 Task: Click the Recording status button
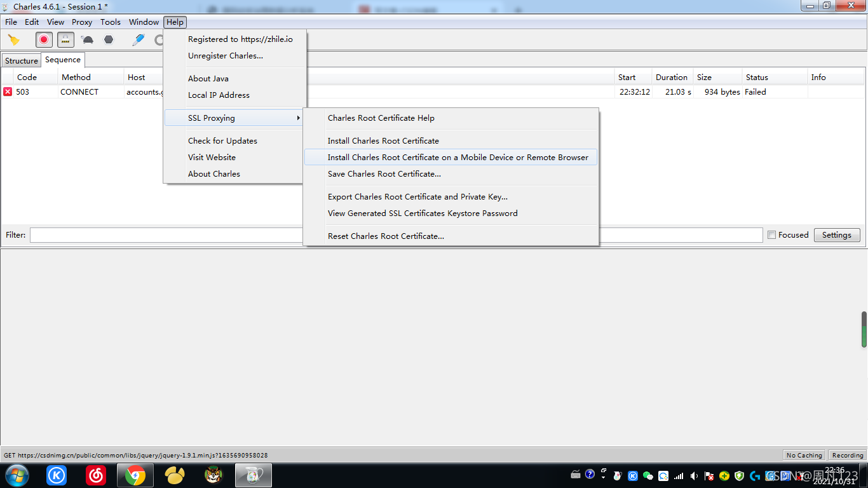(848, 455)
